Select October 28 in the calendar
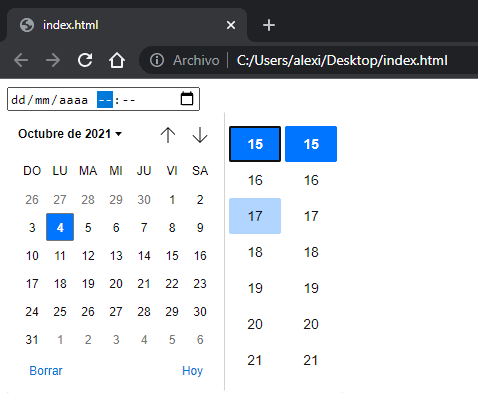The image size is (478, 402). [x=144, y=312]
